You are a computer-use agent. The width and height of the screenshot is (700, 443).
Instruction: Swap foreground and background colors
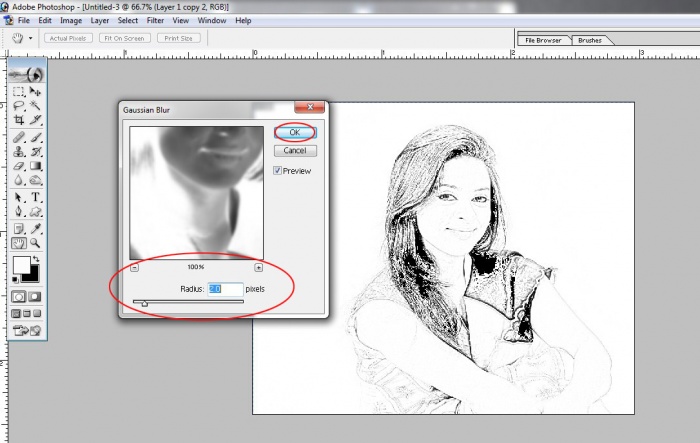point(36,259)
